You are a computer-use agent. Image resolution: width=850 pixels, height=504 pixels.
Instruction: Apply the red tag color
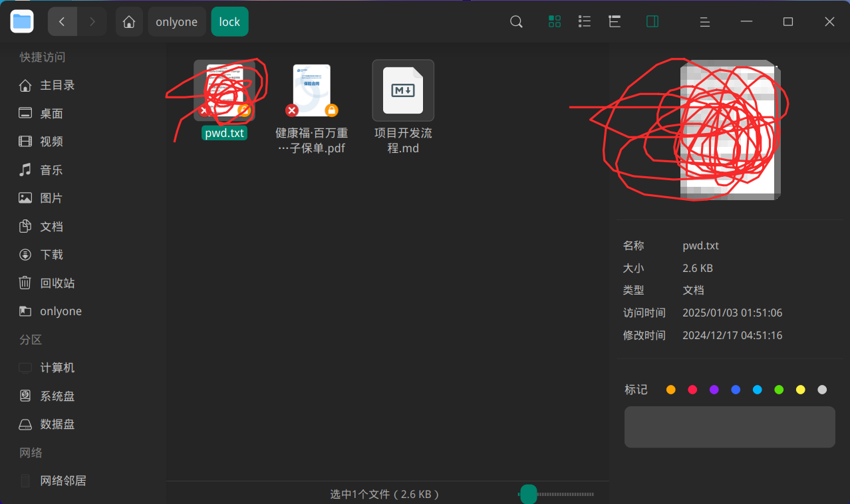pyautogui.click(x=692, y=390)
